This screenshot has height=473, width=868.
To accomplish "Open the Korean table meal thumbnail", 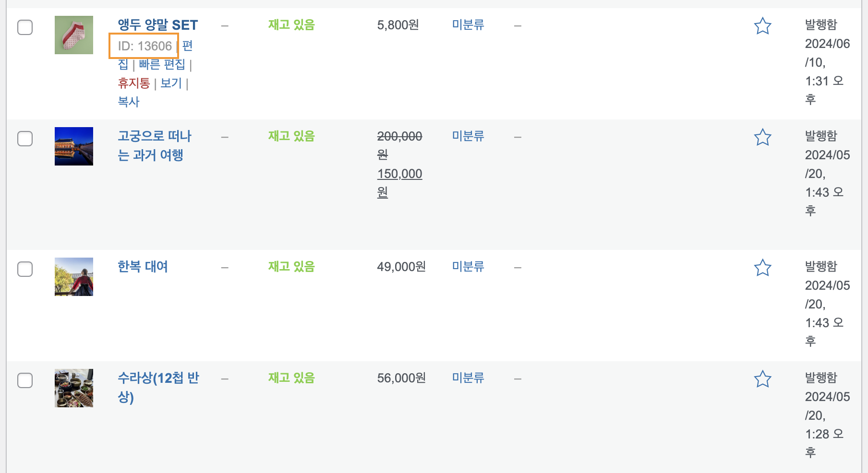I will coord(74,388).
